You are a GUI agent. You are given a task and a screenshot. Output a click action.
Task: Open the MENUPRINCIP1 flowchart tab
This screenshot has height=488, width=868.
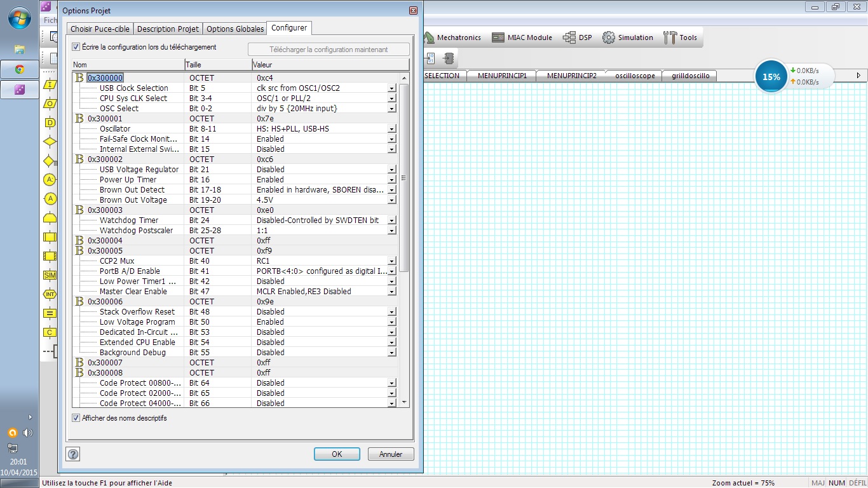[x=502, y=76]
